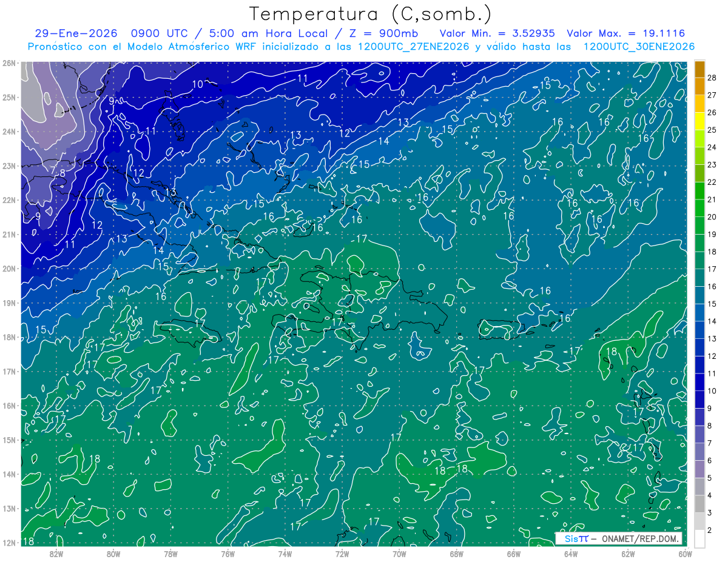Click colorbar label '4'
The width and height of the screenshot is (728, 562).
(x=709, y=495)
